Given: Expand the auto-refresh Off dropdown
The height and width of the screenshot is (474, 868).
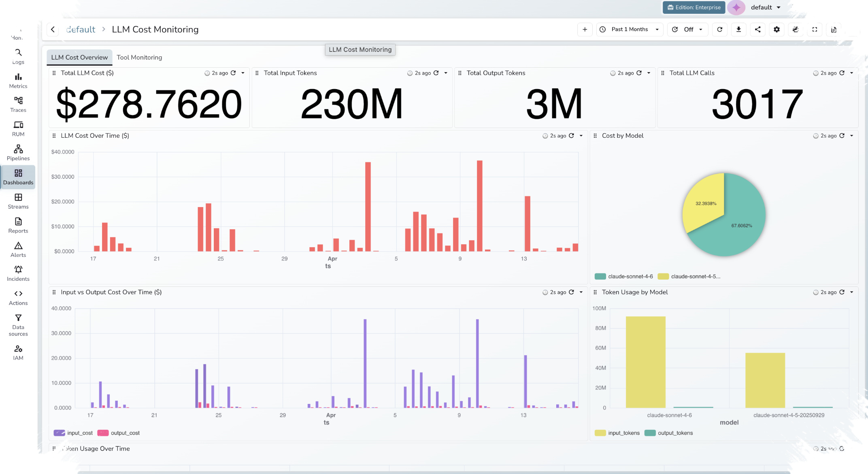Looking at the screenshot, I should click(x=687, y=29).
